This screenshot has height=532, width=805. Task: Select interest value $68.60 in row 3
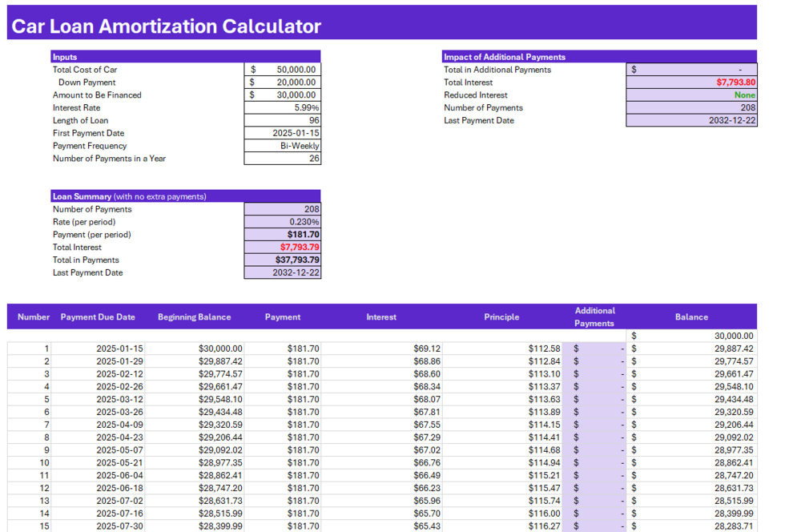point(381,374)
